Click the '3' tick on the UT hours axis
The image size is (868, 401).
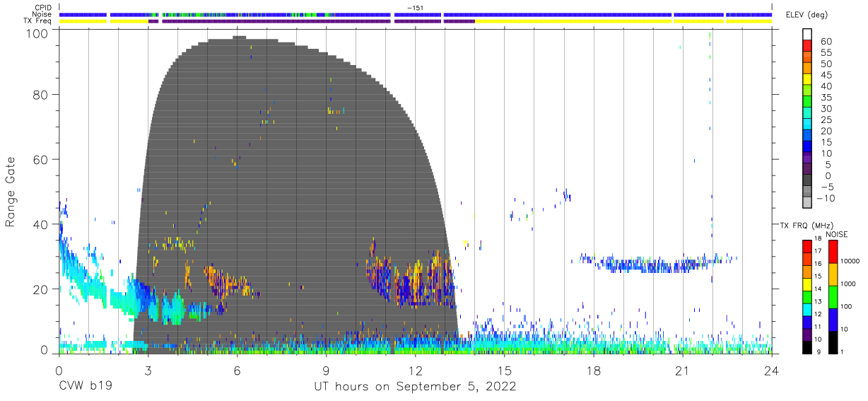(148, 371)
